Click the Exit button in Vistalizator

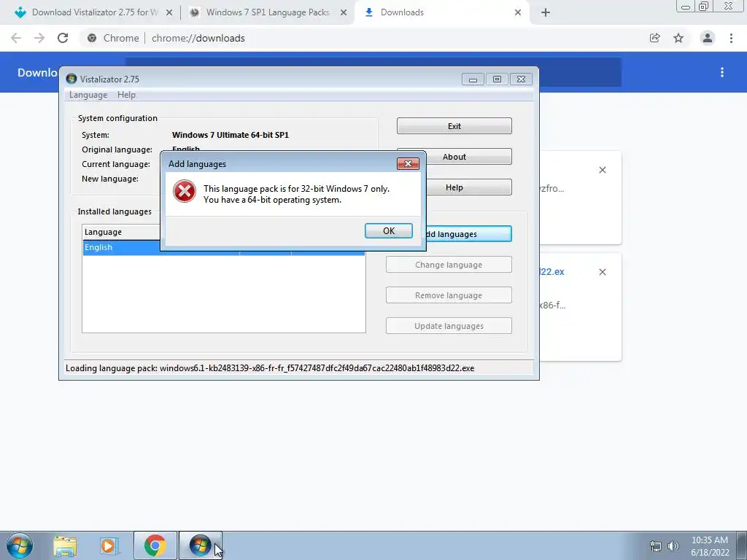pos(454,126)
